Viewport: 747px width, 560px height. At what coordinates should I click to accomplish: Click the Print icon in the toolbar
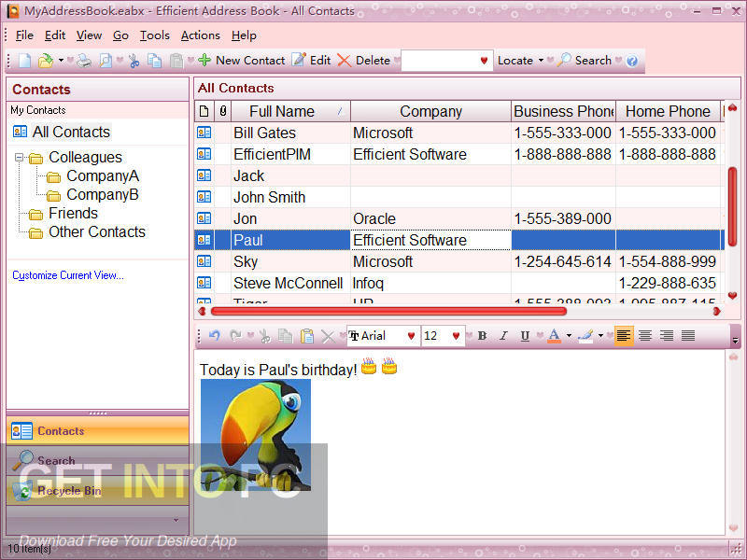point(84,61)
